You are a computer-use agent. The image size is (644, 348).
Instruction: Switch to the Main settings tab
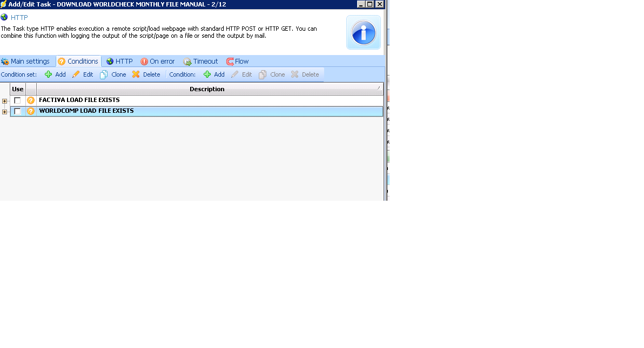click(25, 62)
